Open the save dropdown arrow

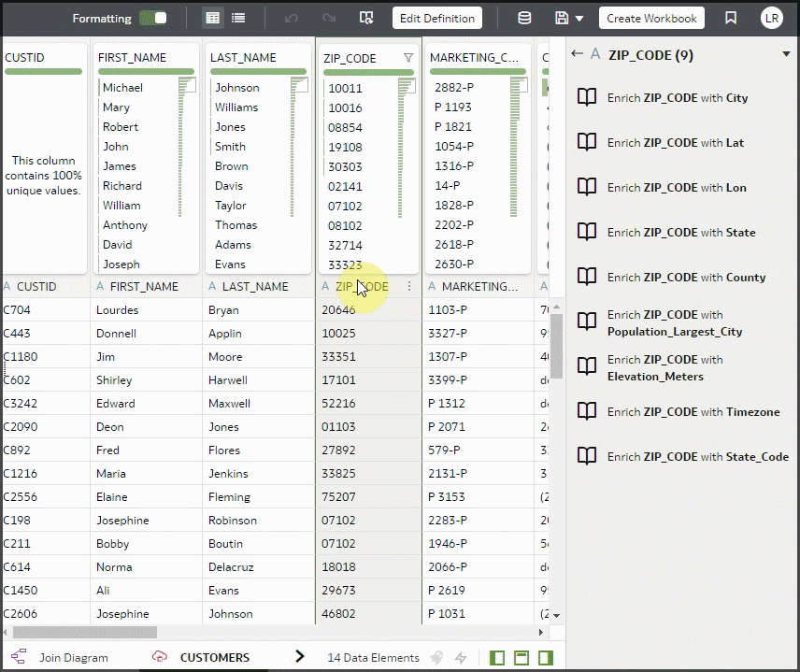[x=579, y=19]
